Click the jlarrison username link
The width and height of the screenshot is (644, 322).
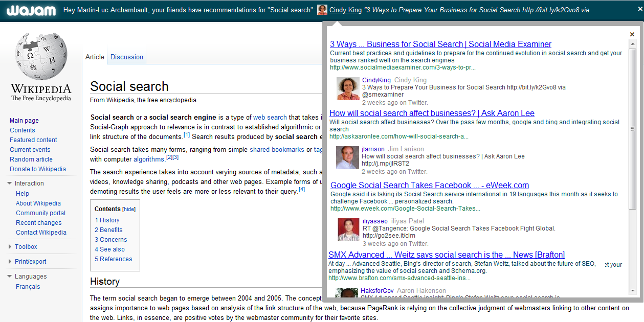click(x=373, y=149)
